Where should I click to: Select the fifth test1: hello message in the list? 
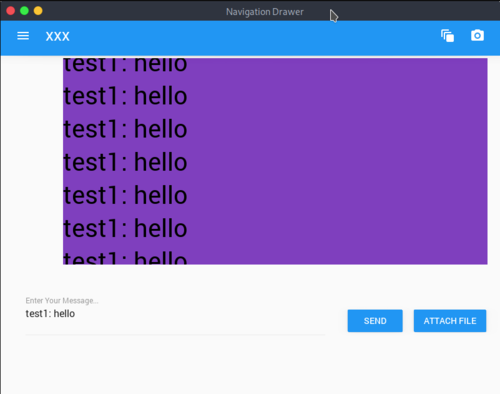tap(125, 195)
